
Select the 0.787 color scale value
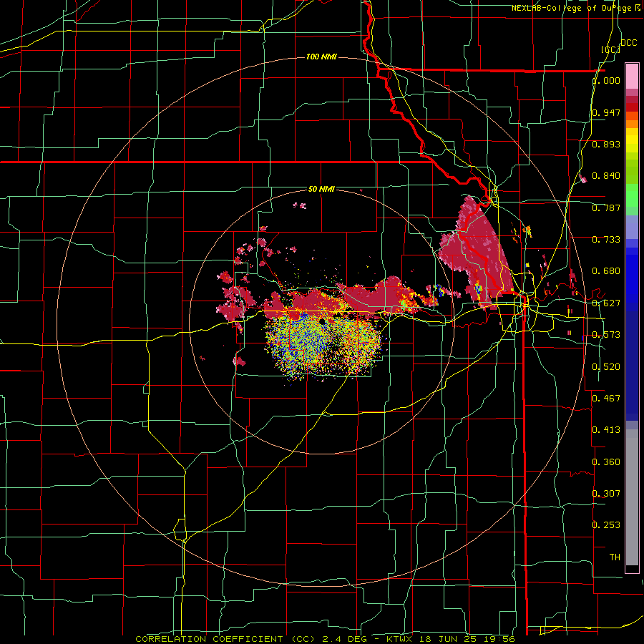606,208
